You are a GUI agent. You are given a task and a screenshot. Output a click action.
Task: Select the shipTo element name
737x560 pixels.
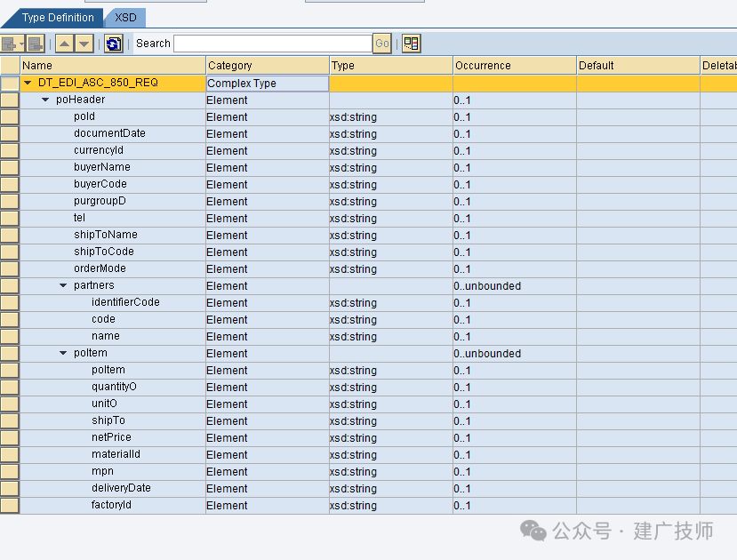pyautogui.click(x=108, y=420)
